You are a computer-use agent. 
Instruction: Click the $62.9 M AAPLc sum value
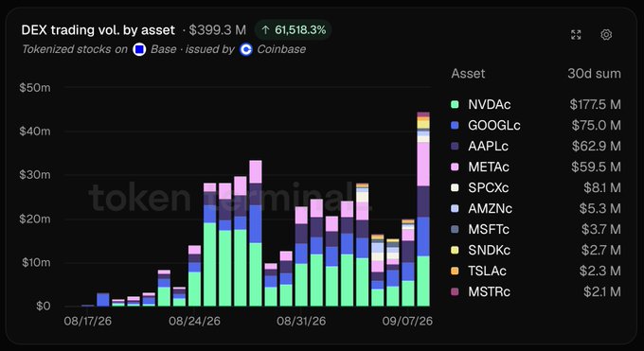click(597, 146)
